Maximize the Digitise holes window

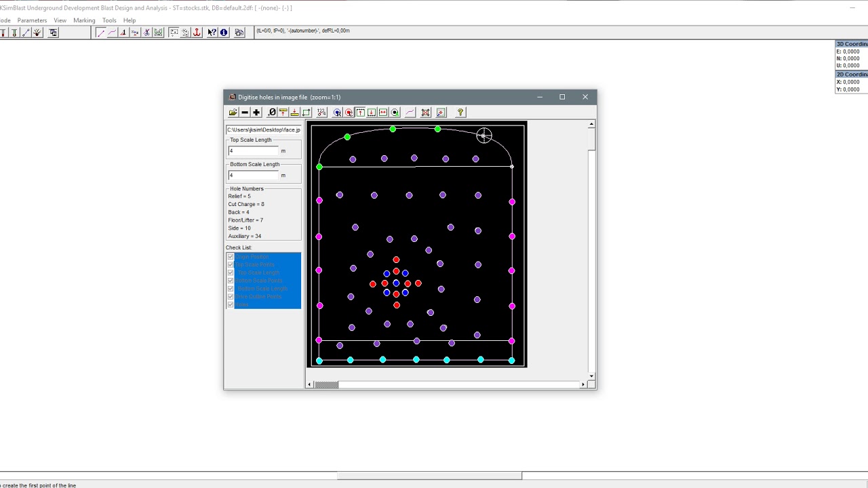(x=562, y=97)
